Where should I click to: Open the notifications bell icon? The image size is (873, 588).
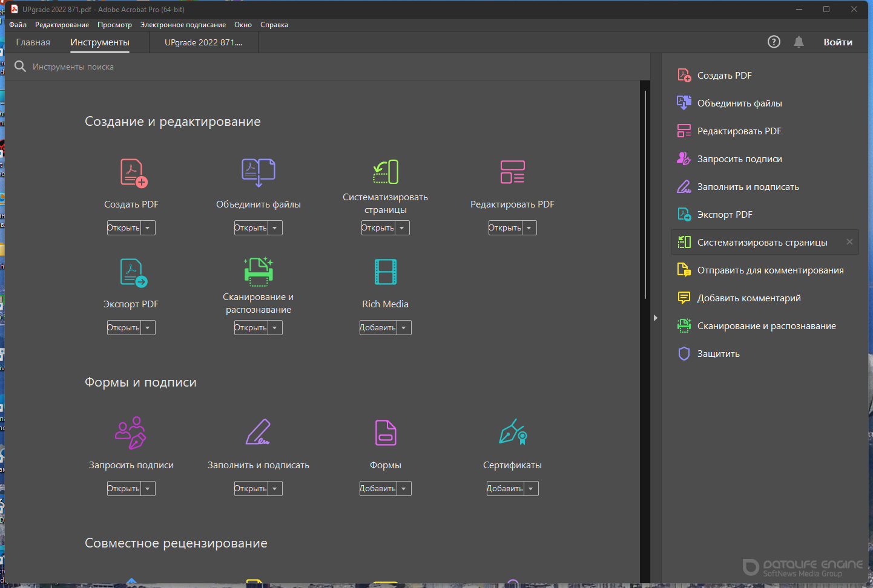[799, 42]
